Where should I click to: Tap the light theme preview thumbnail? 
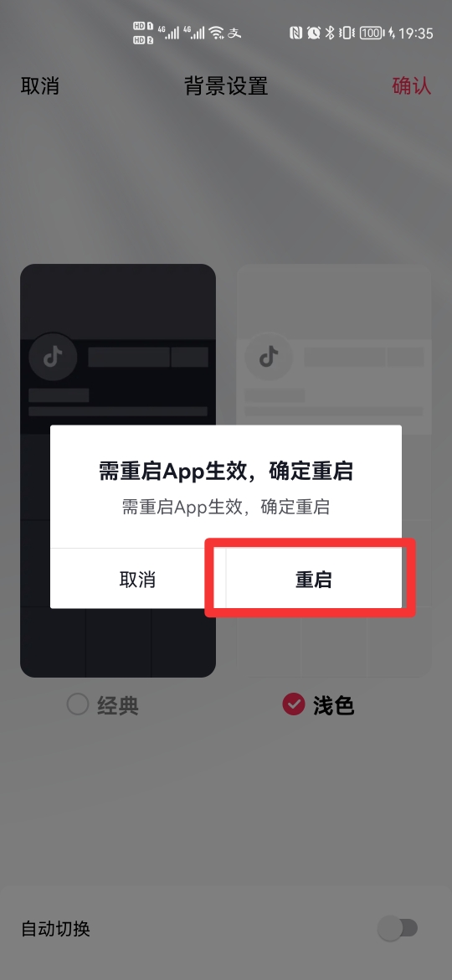click(334, 470)
